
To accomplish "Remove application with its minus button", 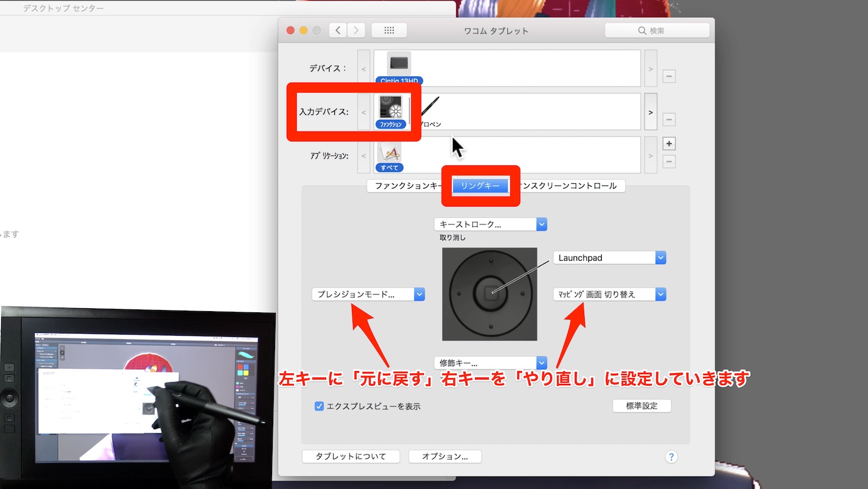I will coord(669,161).
